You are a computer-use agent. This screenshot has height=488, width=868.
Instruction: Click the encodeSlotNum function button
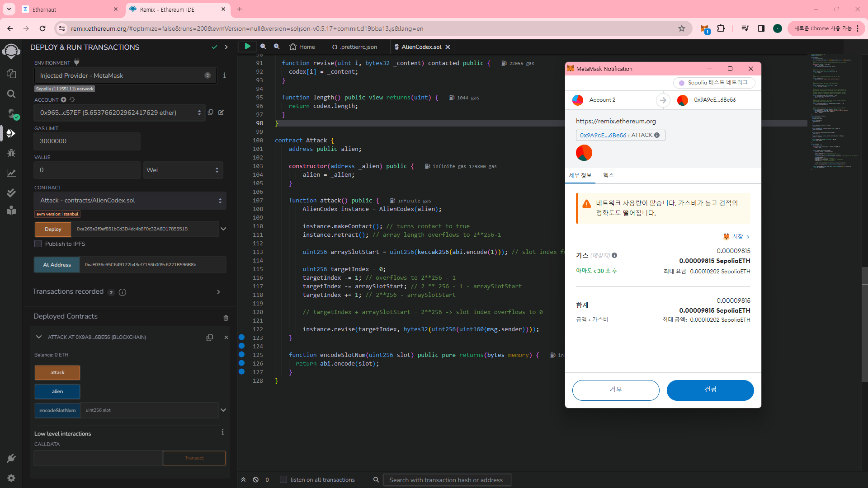coord(57,411)
